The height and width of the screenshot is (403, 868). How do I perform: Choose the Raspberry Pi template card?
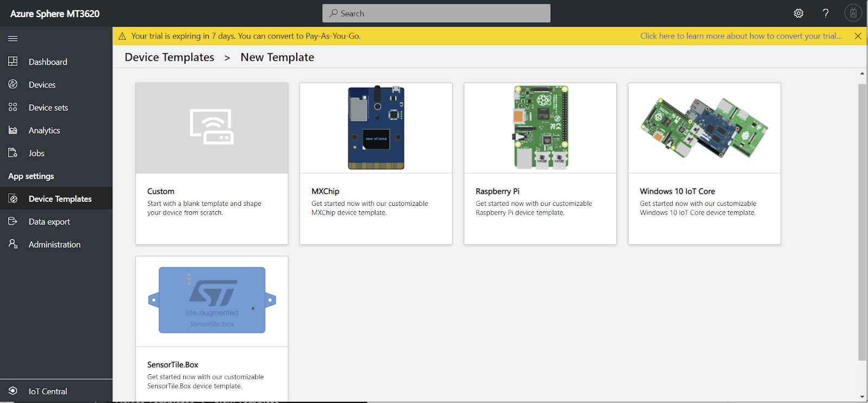(x=540, y=163)
